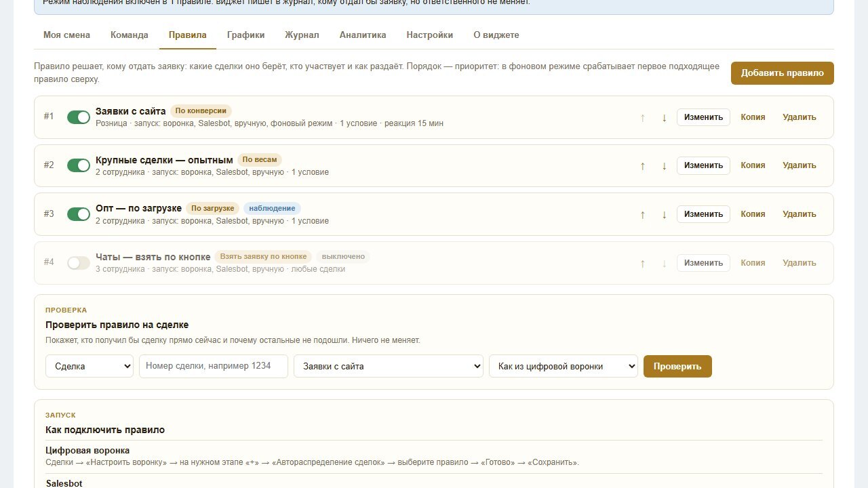Open the rule dropdown showing «Заявки с сайта»
The image size is (868, 488).
389,366
